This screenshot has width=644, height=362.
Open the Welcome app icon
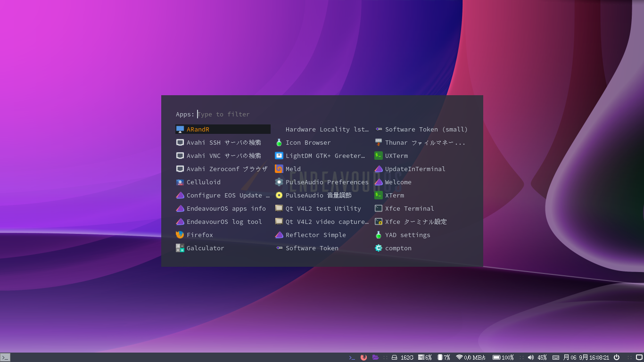click(379, 182)
